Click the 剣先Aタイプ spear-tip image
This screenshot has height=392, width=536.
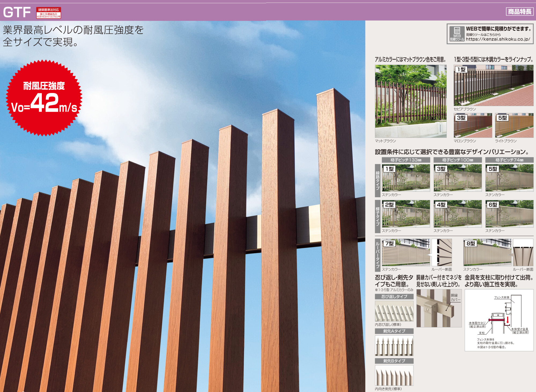pyautogui.click(x=394, y=346)
